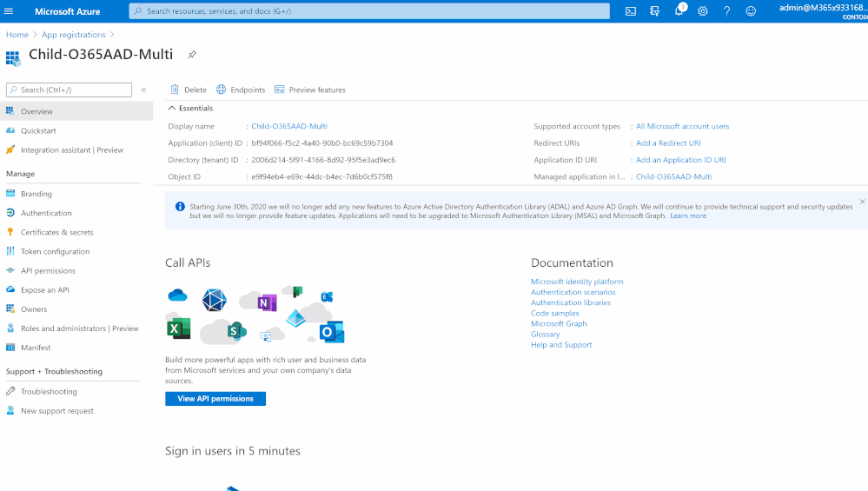
Task: Click the SharePoint icon in Call APIs
Action: point(237,331)
